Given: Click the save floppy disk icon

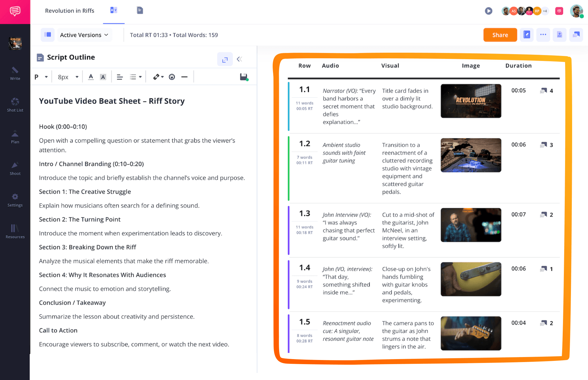Looking at the screenshot, I should coord(244,77).
